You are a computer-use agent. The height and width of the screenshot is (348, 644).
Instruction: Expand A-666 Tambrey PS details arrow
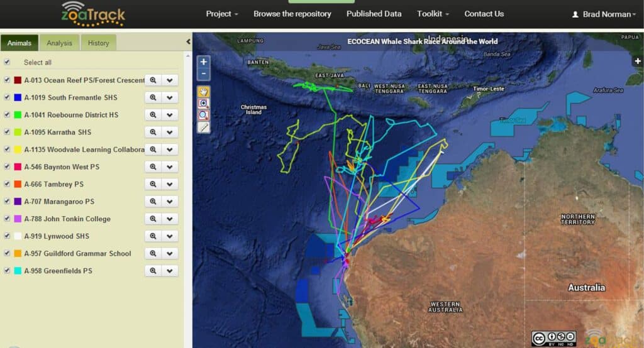coord(170,184)
